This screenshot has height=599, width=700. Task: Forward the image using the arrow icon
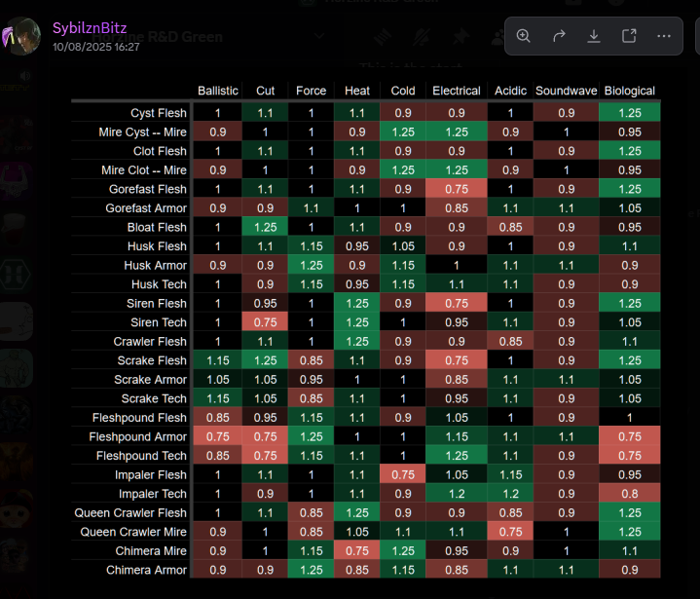pos(559,36)
